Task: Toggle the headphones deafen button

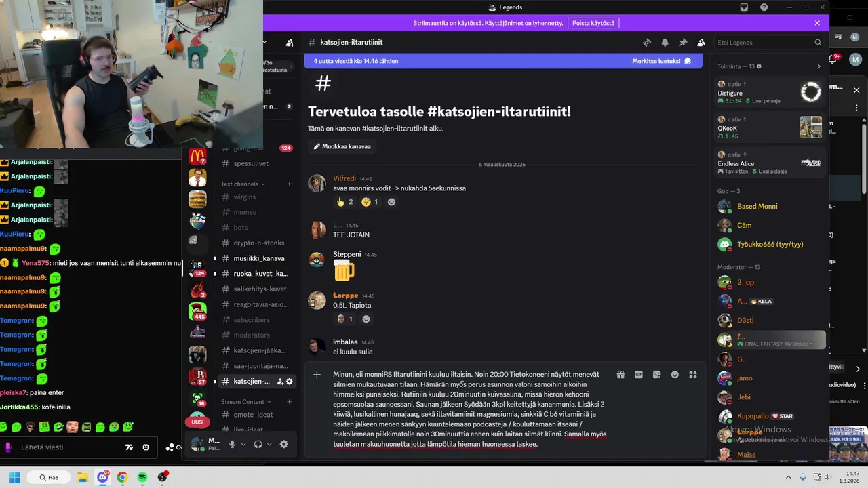Action: 258,445
